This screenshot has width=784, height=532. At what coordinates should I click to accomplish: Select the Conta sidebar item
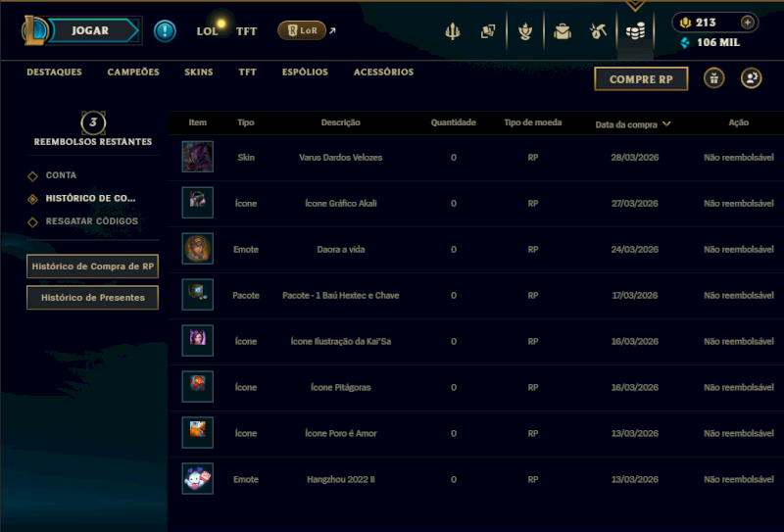pyautogui.click(x=61, y=175)
